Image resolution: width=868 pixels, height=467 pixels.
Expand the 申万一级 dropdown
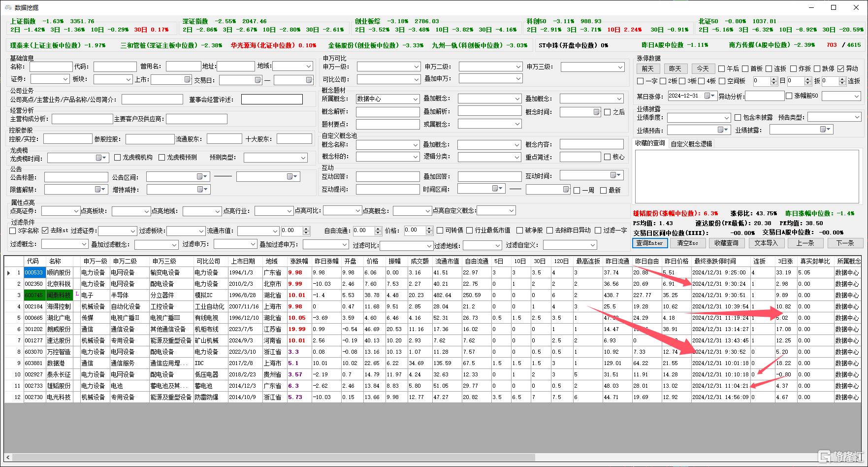(417, 67)
